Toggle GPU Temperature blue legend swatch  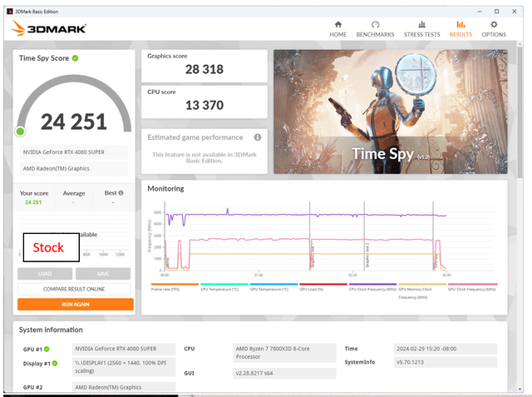coord(273,285)
